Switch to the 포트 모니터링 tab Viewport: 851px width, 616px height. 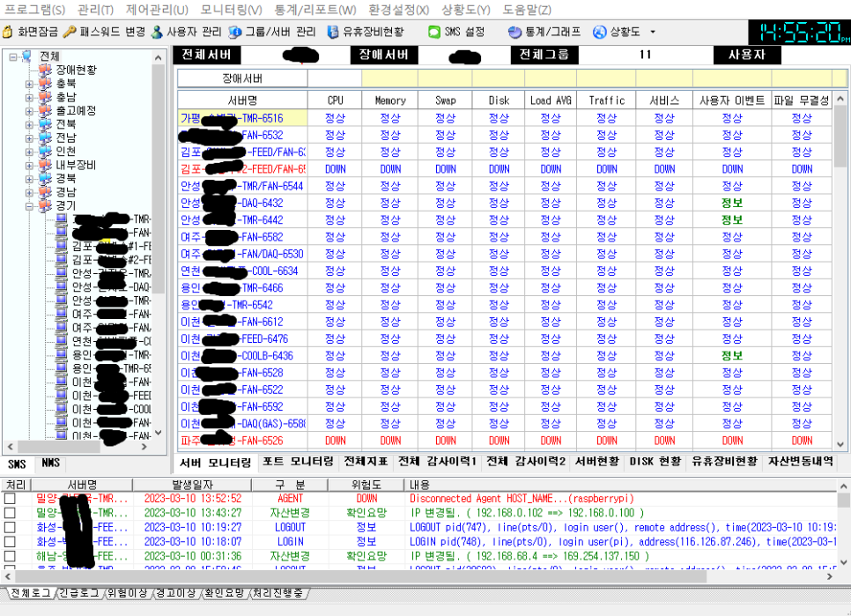click(298, 461)
